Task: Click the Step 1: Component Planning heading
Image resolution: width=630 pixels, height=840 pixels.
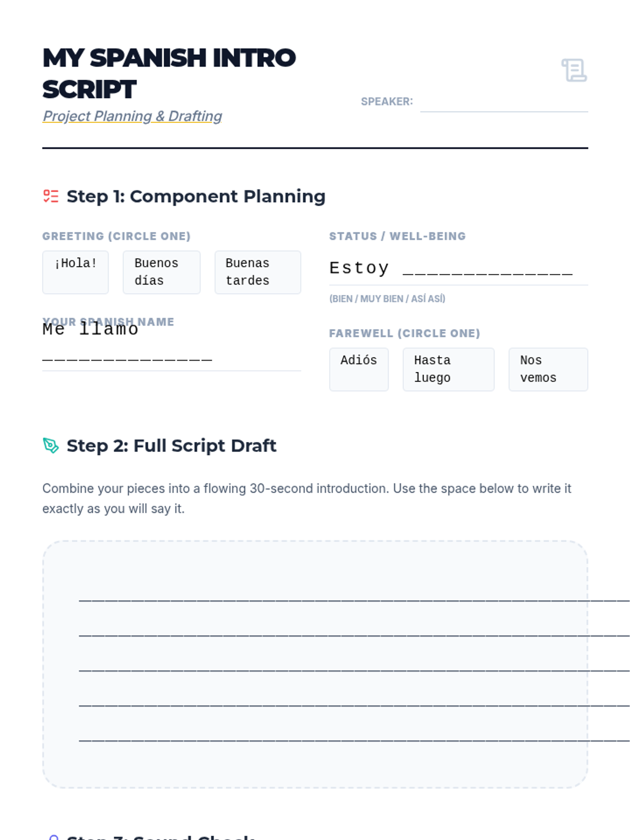Action: 196,196
